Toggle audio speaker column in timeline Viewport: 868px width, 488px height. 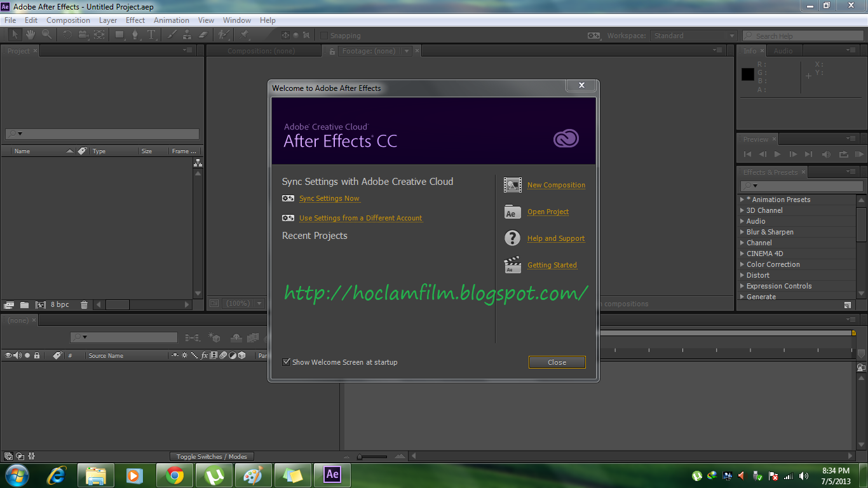tap(17, 356)
